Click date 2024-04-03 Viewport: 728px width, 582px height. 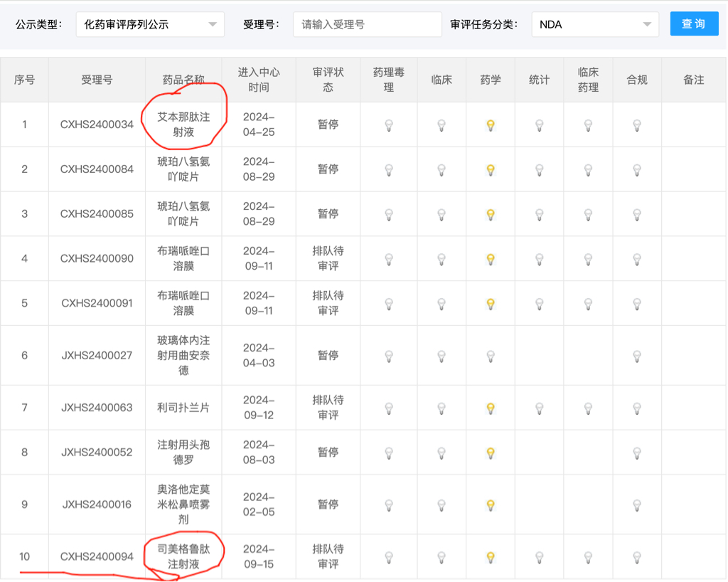tap(259, 355)
